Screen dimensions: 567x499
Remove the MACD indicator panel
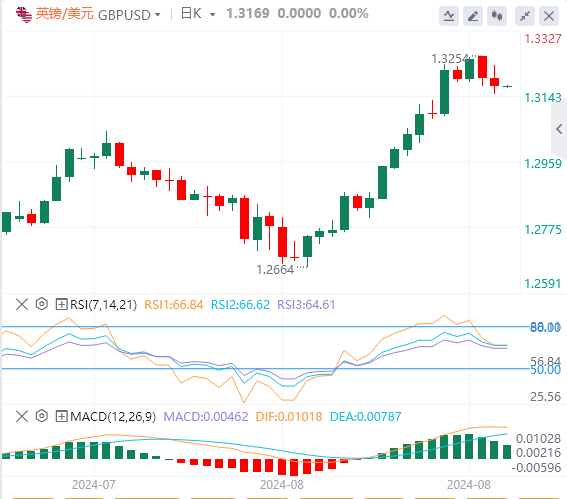point(22,416)
